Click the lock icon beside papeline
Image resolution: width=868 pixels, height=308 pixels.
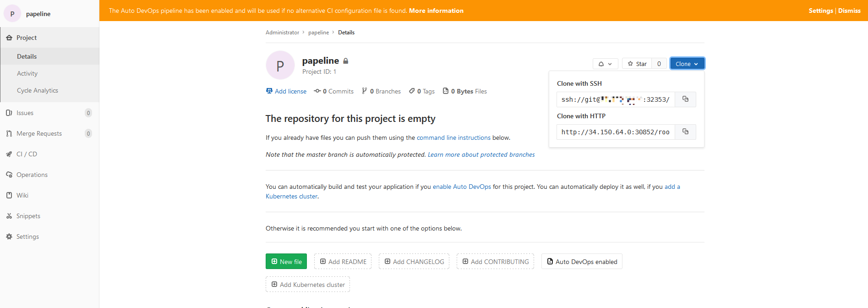click(x=346, y=61)
